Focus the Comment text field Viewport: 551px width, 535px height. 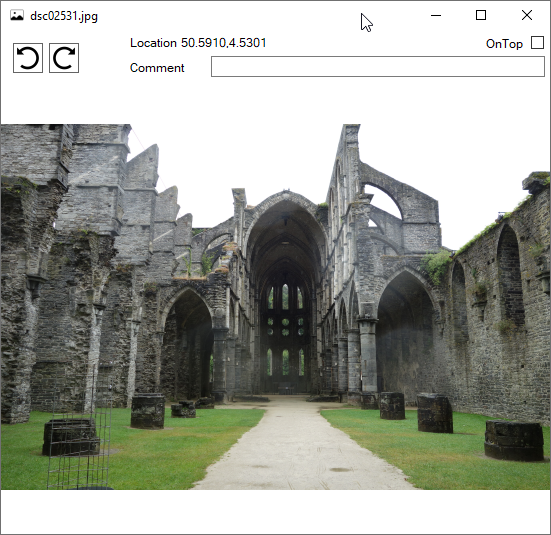[378, 66]
